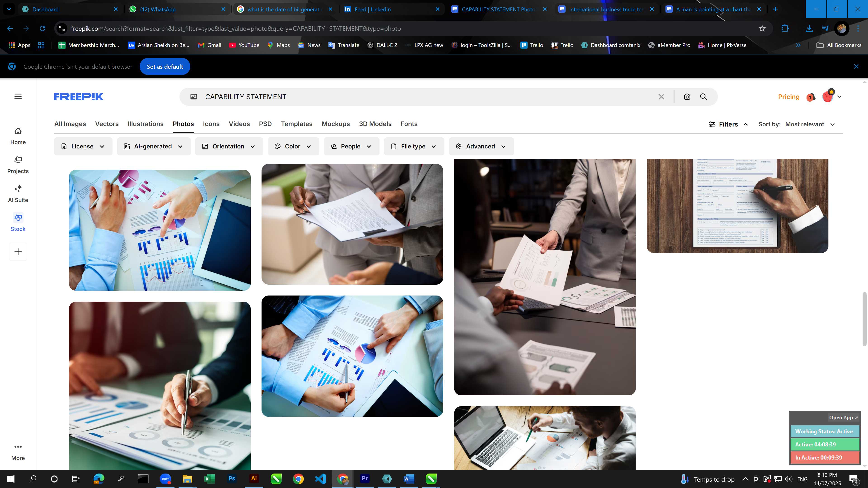Screen dimensions: 868x488
Task: Open Zoom from the taskbar
Action: point(165,479)
